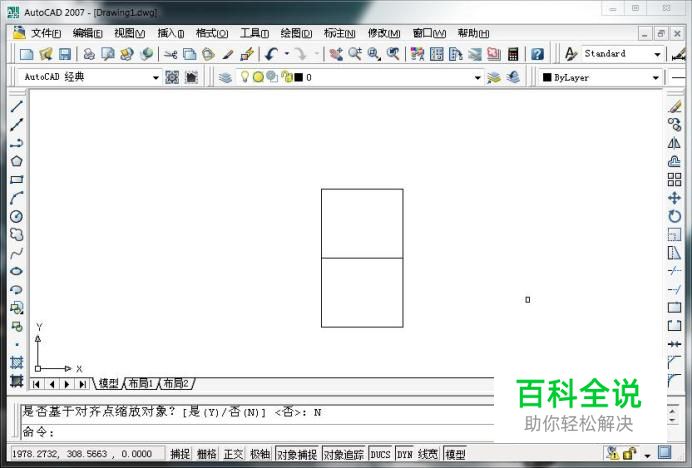Image resolution: width=692 pixels, height=468 pixels.
Task: Expand the ByLayer color dropdown
Action: click(656, 78)
